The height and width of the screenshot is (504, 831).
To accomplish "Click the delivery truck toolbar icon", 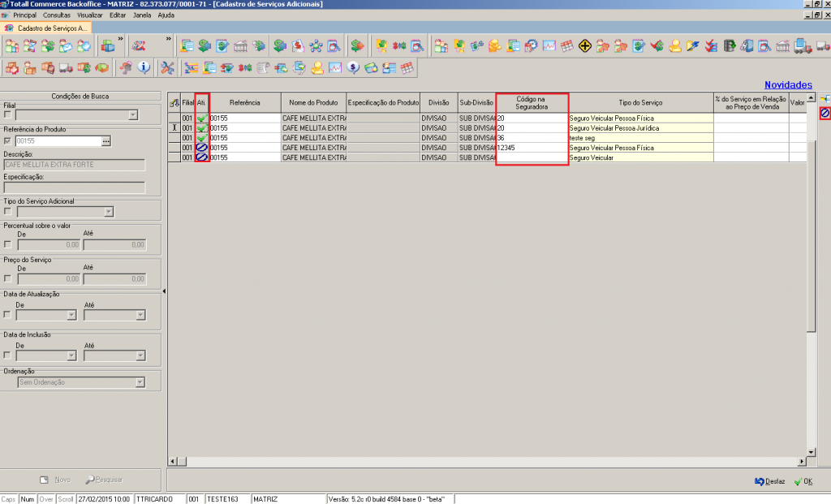I will [x=67, y=67].
